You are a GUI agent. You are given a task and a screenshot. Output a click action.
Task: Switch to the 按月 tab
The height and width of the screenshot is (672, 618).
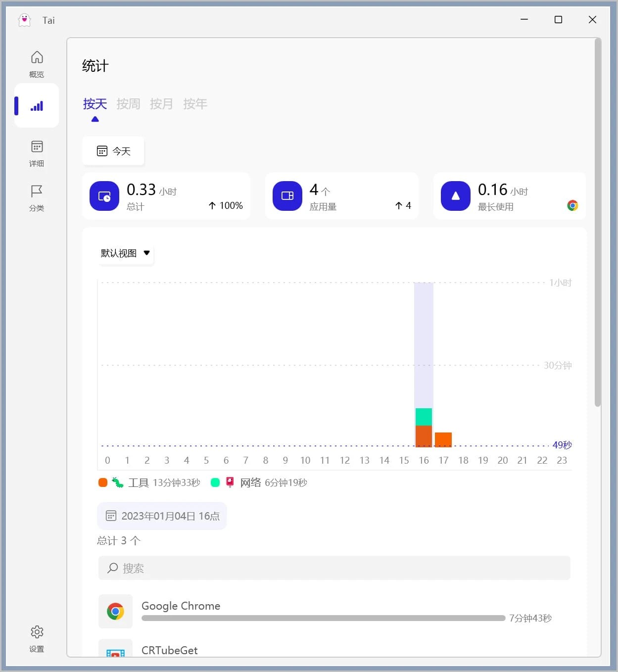[x=161, y=104]
